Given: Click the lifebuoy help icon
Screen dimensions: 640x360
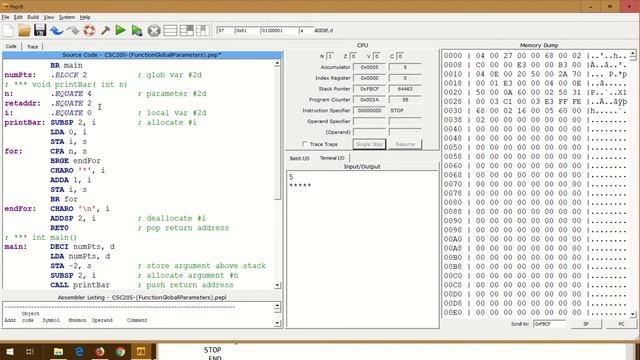Looking at the screenshot, I should (x=89, y=31).
